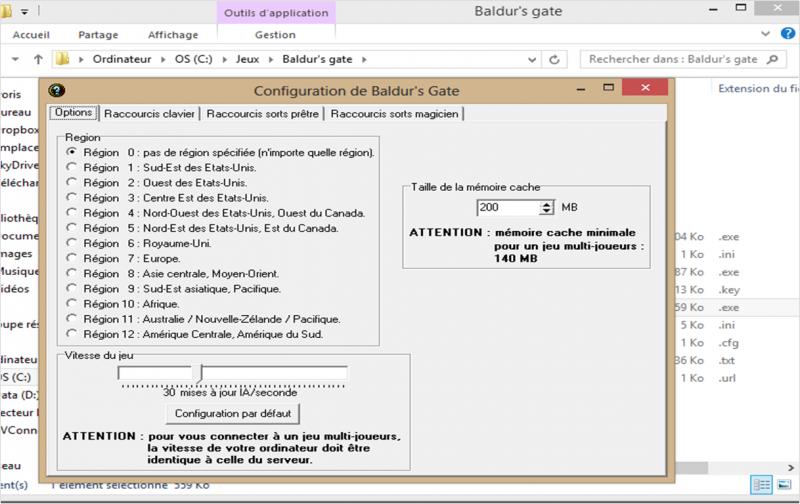Select Data (D:) in navigation pane

(x=19, y=395)
